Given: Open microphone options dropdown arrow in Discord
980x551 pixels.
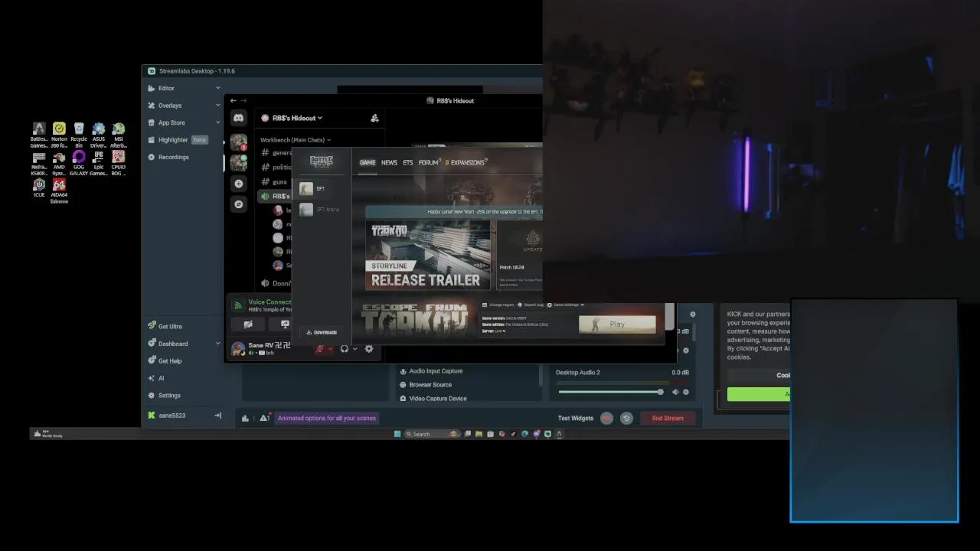Looking at the screenshot, I should tap(330, 349).
